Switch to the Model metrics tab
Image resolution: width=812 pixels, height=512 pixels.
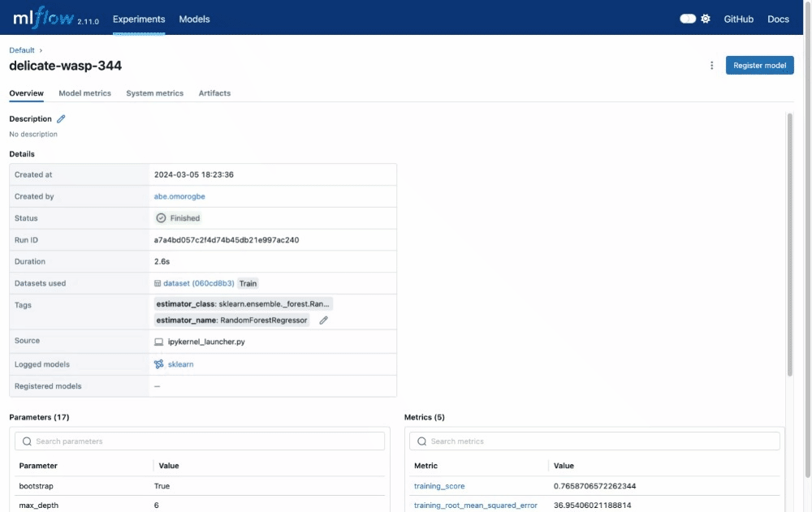[x=84, y=93]
